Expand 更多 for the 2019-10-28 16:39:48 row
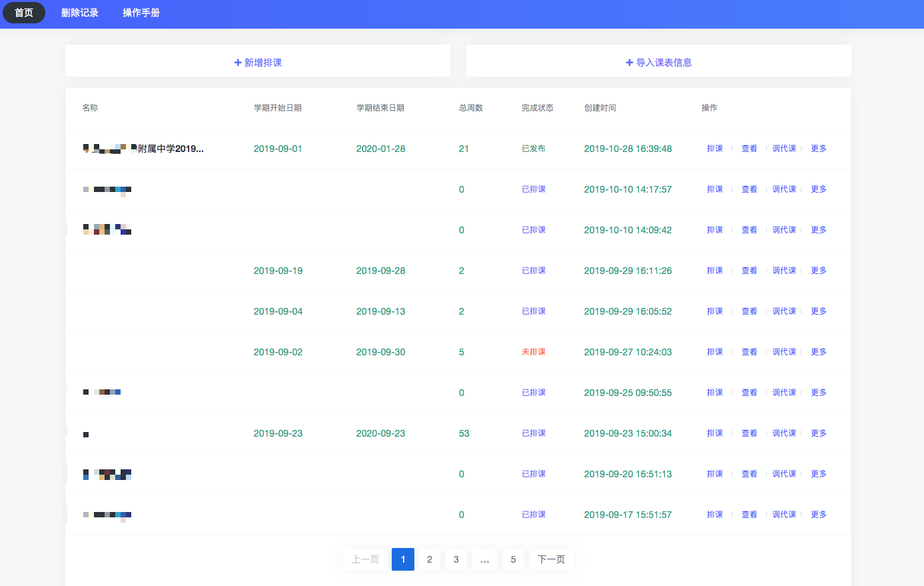The image size is (924, 586). [x=818, y=149]
